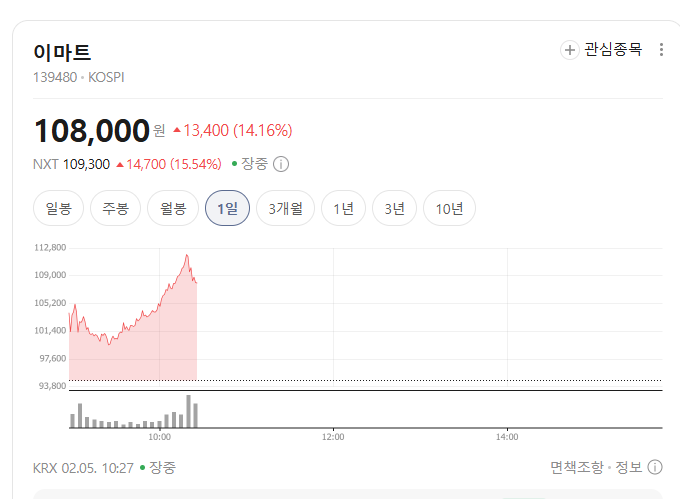The width and height of the screenshot is (680, 499).
Task: Click the 12:00 time axis label
Action: tap(333, 437)
